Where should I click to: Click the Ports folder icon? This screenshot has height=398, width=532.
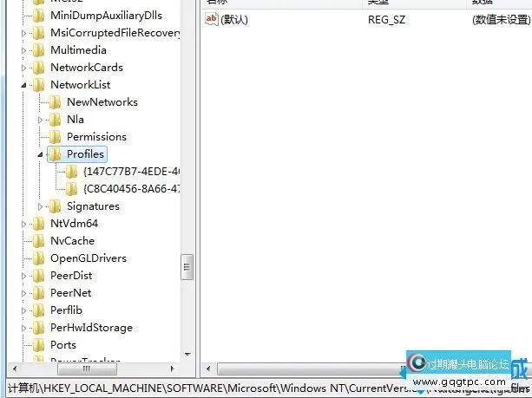tap(38, 345)
